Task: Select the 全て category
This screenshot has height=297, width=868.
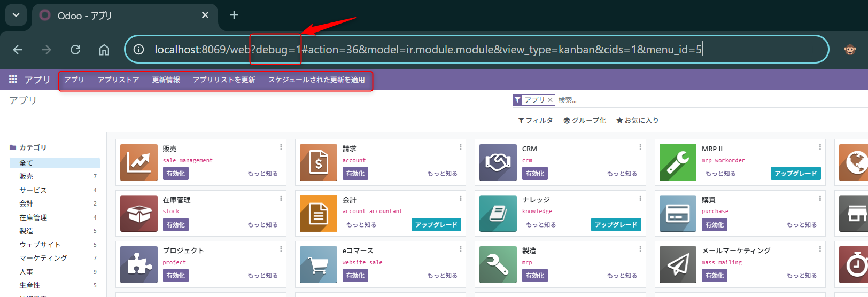Action: [x=55, y=163]
